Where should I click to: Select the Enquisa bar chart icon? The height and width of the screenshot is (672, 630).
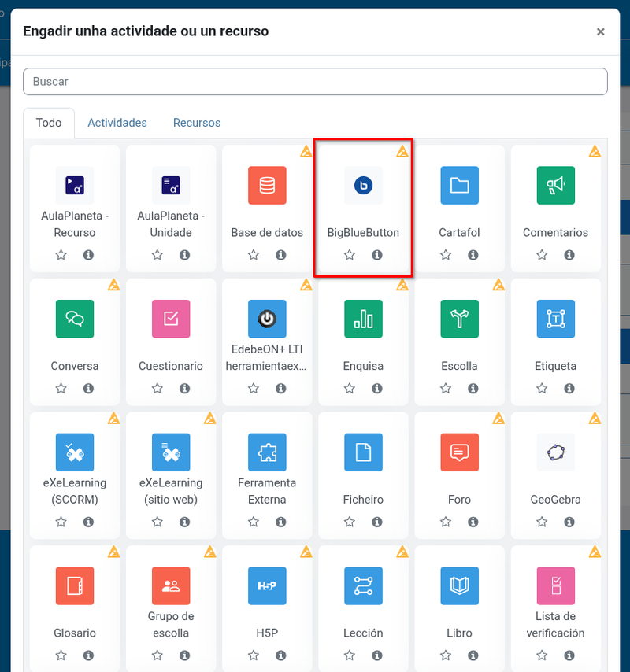pos(363,319)
